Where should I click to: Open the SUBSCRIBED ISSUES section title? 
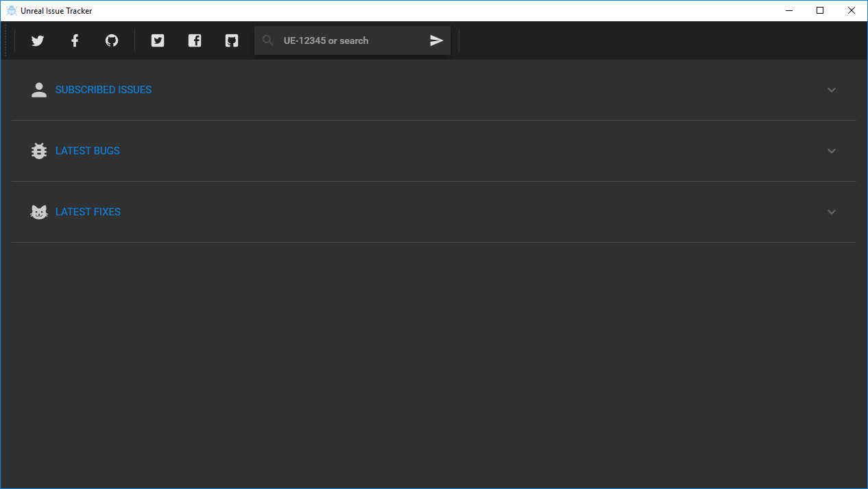[104, 90]
